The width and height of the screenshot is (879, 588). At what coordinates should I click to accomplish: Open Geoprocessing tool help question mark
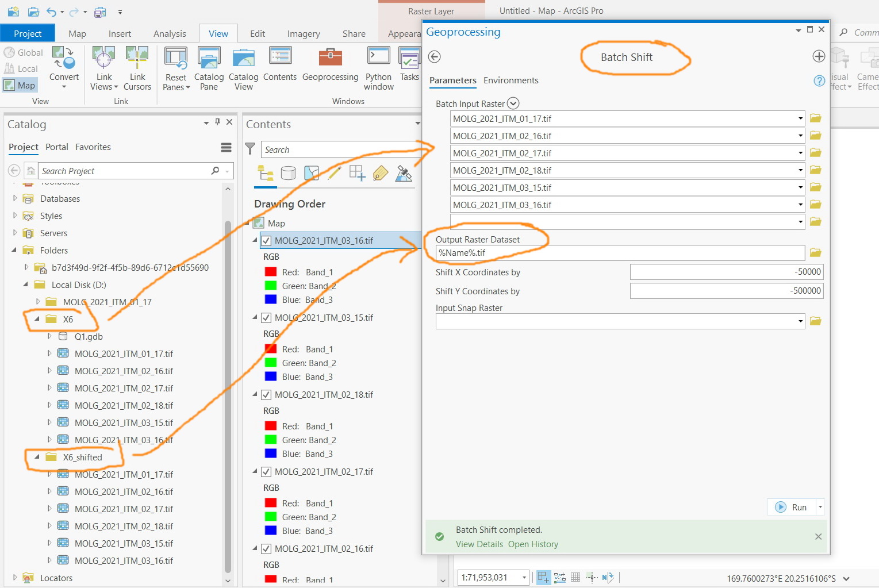click(819, 81)
